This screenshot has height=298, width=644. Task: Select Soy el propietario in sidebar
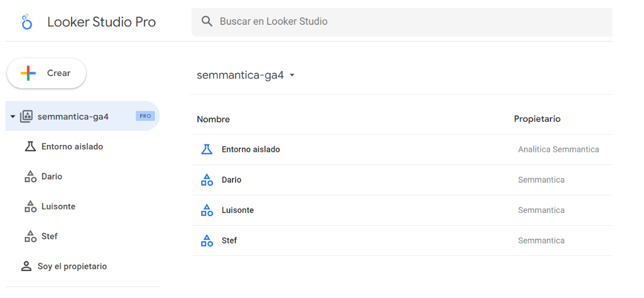click(72, 266)
